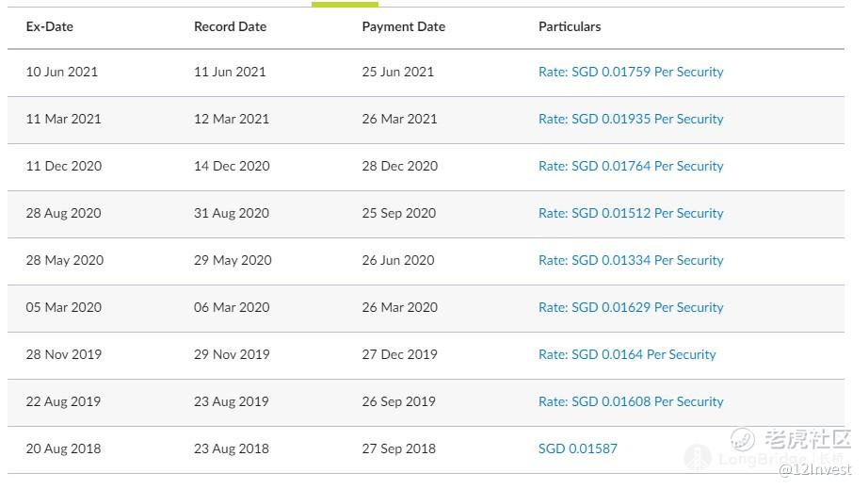Click the LongBridge watermark logo
The height and width of the screenshot is (489, 868).
coord(763,459)
